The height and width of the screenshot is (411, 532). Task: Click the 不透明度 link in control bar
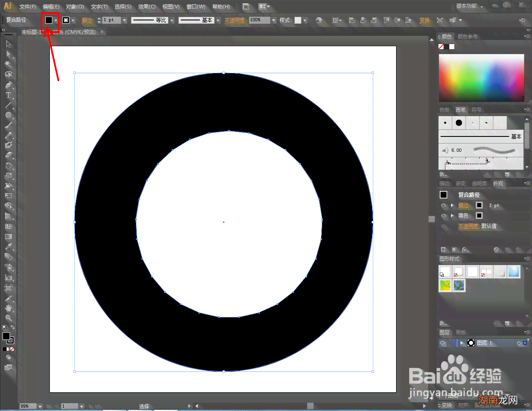(x=235, y=20)
